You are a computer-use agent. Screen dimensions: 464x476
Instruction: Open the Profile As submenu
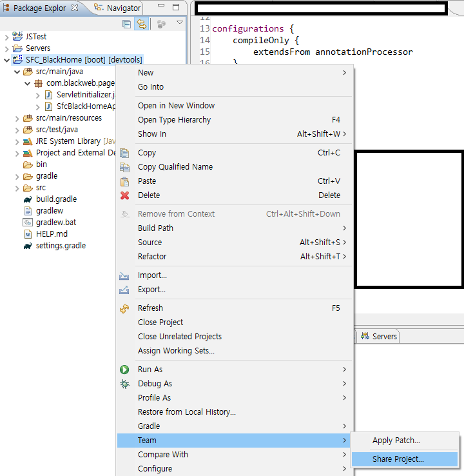click(x=235, y=398)
